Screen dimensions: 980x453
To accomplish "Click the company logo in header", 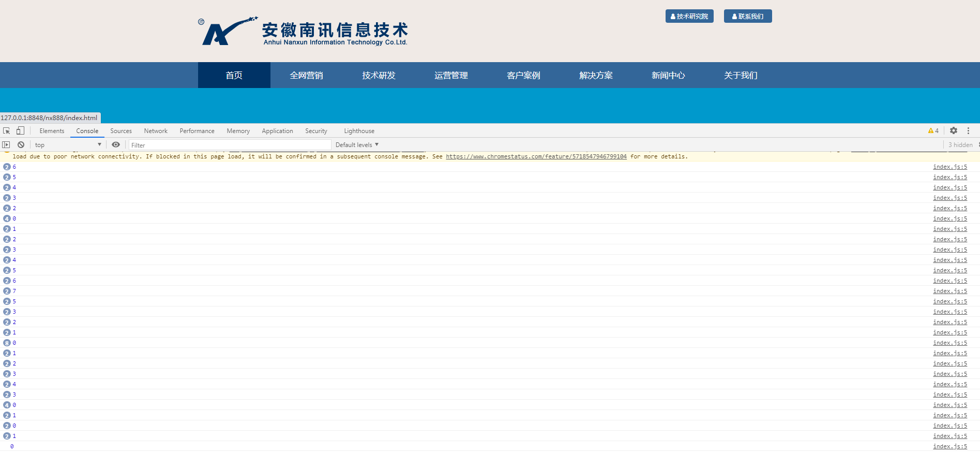I will [304, 32].
